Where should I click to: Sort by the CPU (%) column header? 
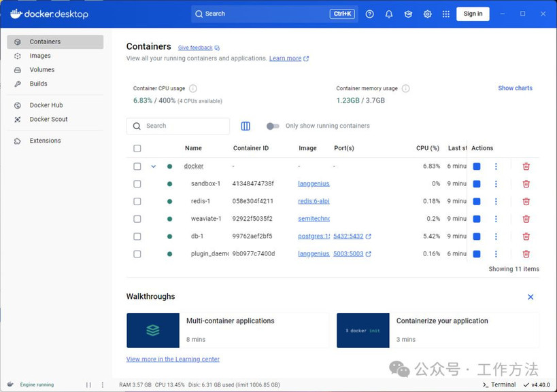428,148
